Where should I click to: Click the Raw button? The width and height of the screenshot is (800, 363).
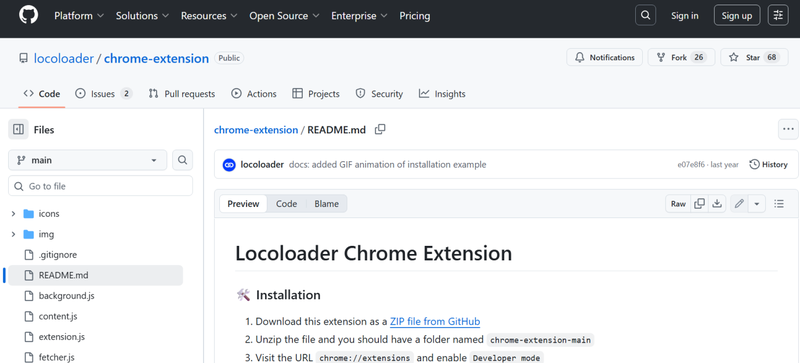coord(678,204)
